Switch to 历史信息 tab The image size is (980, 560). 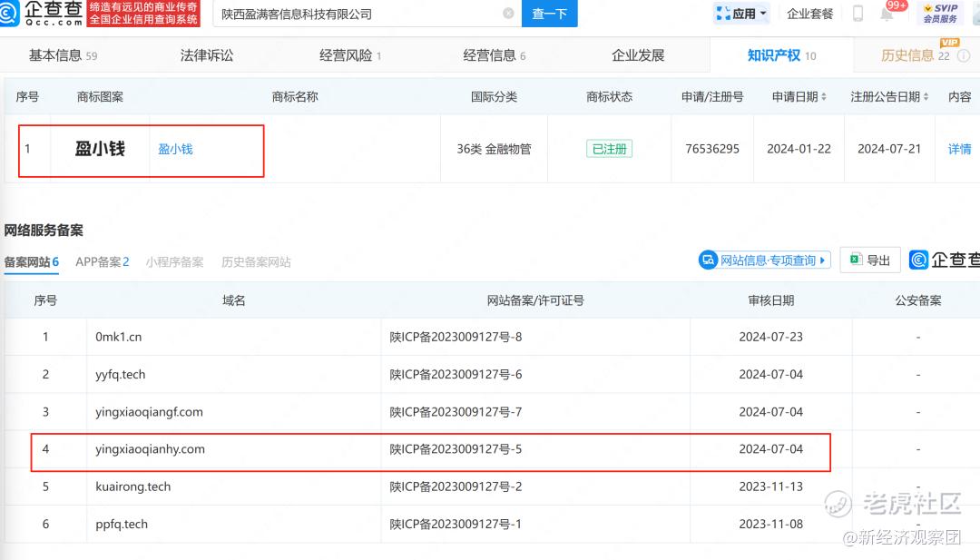(915, 55)
